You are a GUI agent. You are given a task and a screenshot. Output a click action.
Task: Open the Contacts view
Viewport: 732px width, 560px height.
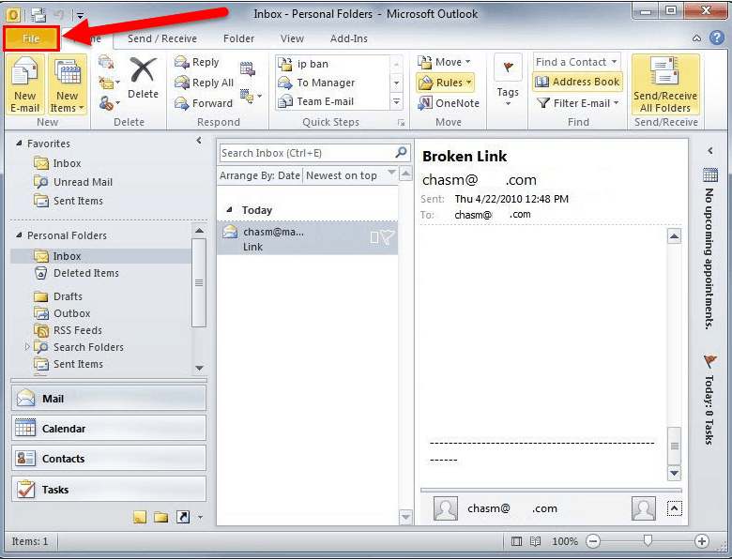[108, 459]
